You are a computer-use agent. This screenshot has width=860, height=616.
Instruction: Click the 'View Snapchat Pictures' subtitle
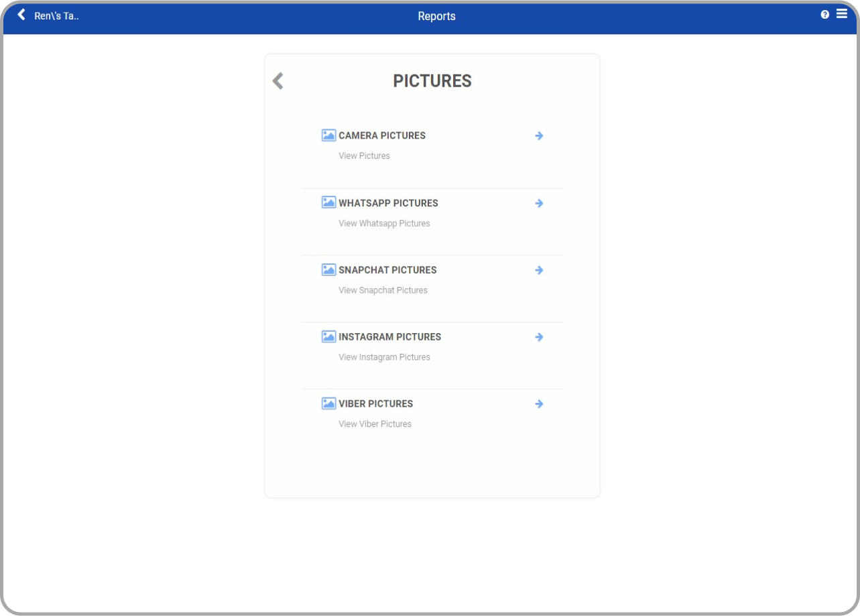[383, 290]
